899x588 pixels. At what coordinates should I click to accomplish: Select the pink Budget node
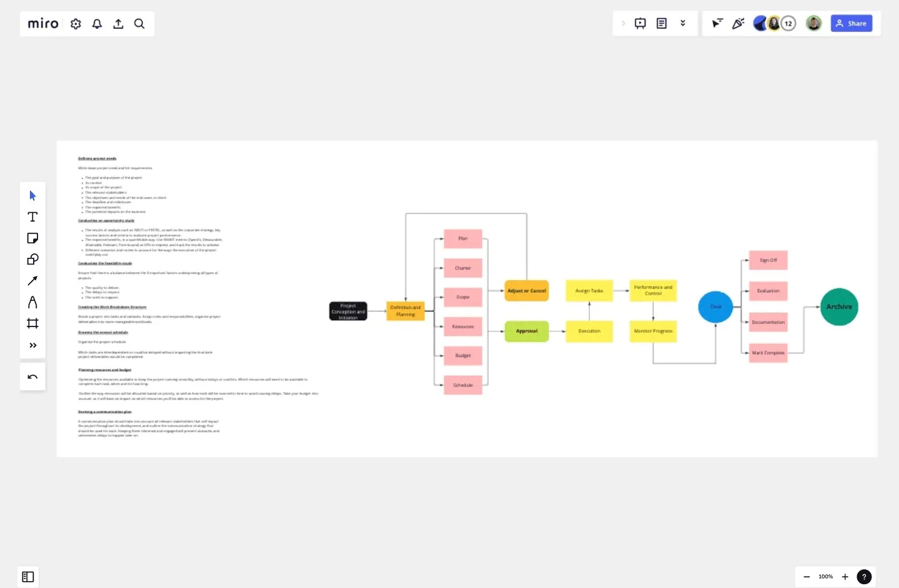point(463,355)
